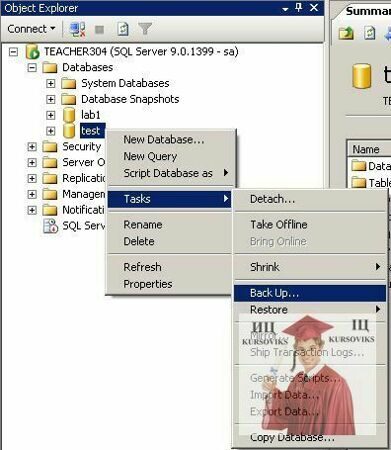Expand the lab1 database node
This screenshot has height=450, width=391.
coord(50,115)
